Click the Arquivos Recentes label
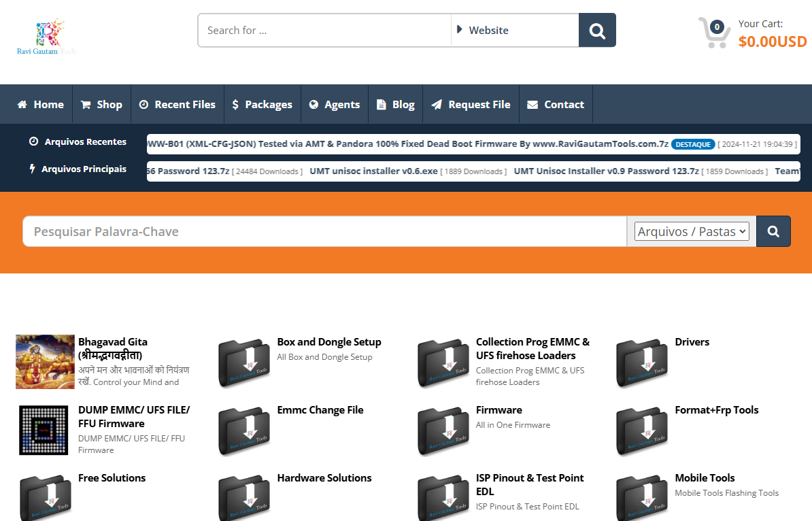The image size is (812, 521). coord(86,142)
